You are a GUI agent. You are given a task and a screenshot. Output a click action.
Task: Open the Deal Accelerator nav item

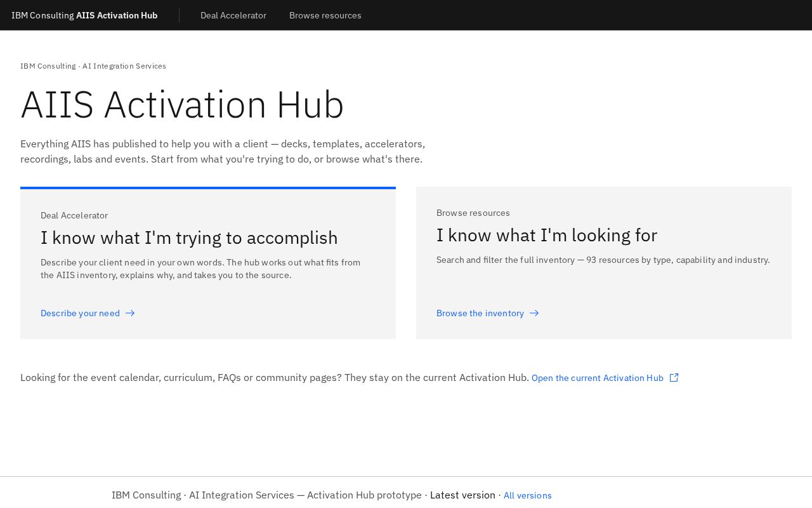click(233, 15)
